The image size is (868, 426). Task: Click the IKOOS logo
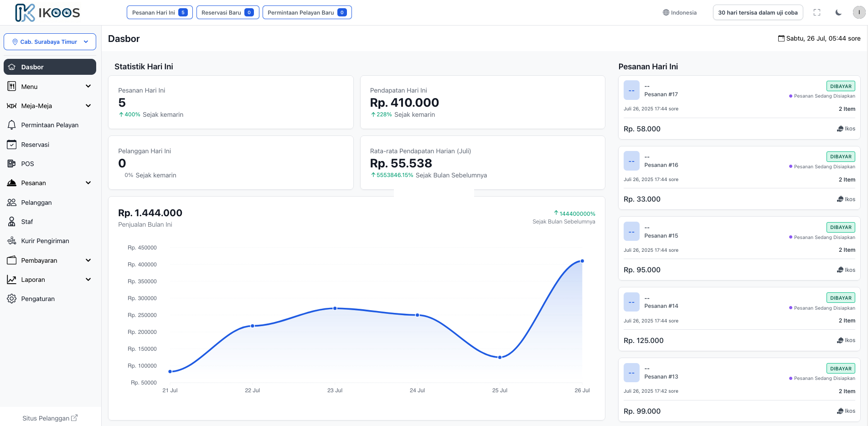tap(47, 13)
